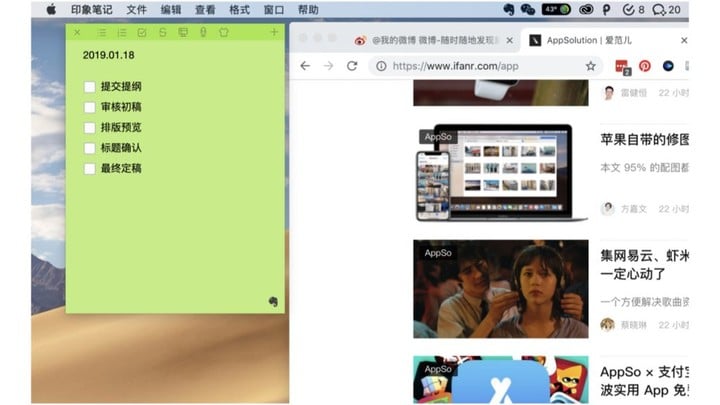Open the 格式 menu
The height and width of the screenshot is (405, 720).
click(x=240, y=10)
